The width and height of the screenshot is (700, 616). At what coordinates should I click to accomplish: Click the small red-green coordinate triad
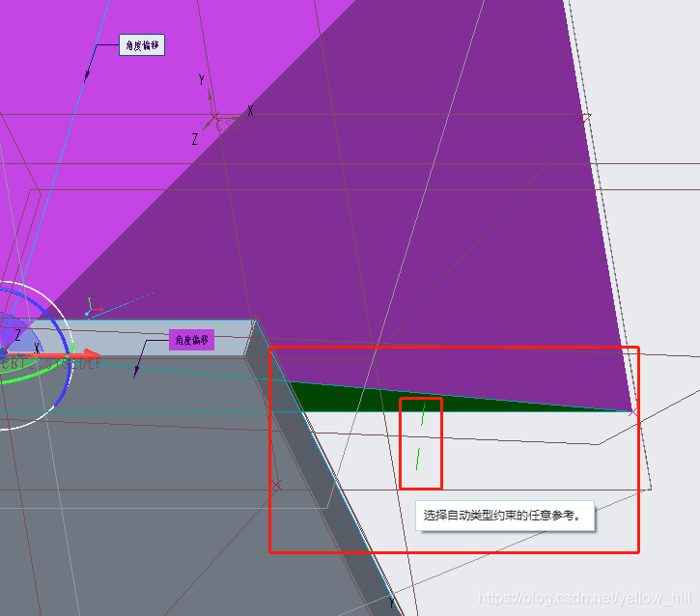(x=89, y=310)
